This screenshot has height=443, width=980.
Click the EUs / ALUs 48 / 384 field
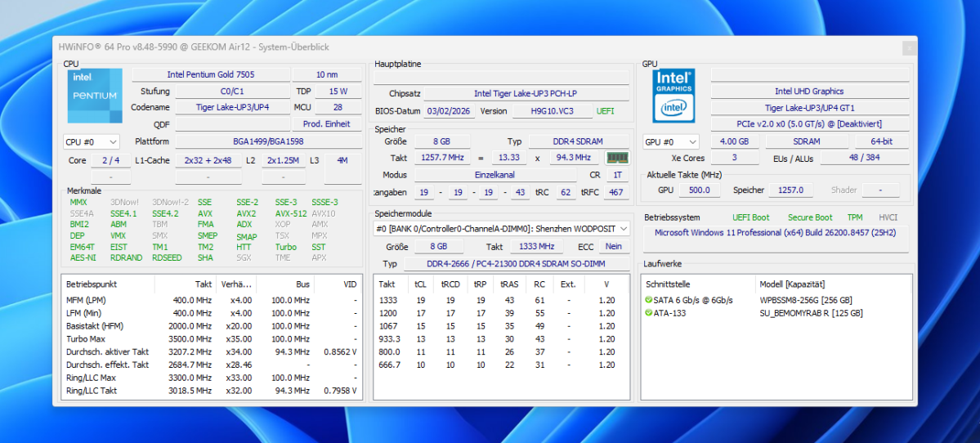(865, 158)
